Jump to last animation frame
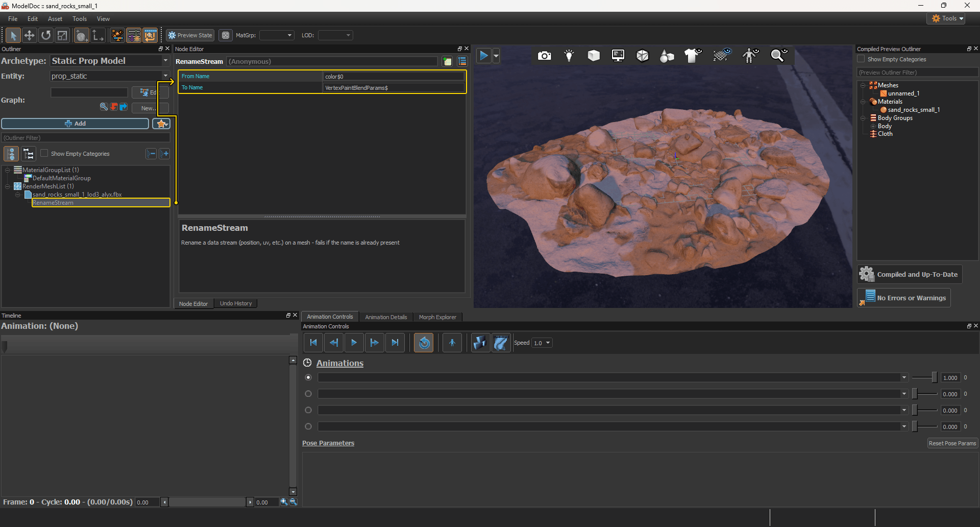 395,343
